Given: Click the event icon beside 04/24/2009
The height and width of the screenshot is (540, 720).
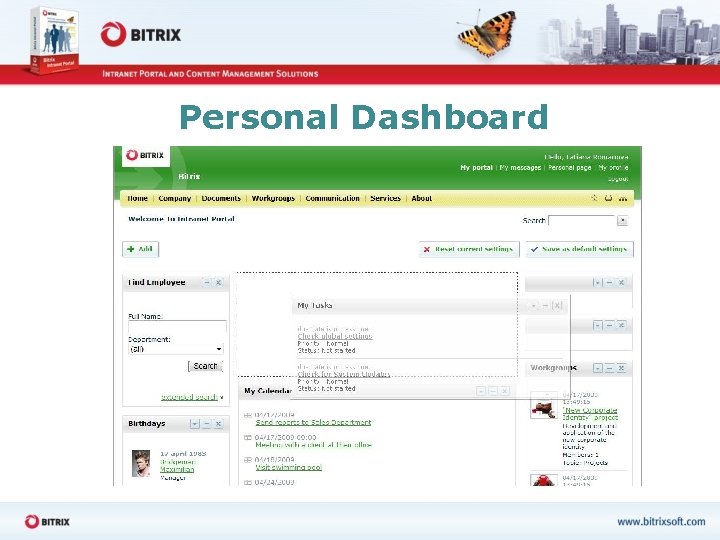Looking at the screenshot, I should point(248,482).
